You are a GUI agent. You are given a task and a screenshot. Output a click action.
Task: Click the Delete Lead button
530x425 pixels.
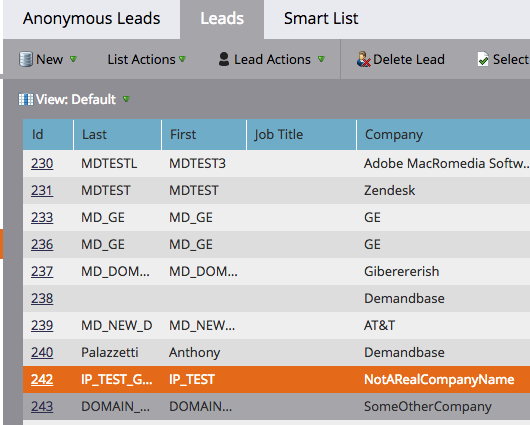pyautogui.click(x=401, y=59)
